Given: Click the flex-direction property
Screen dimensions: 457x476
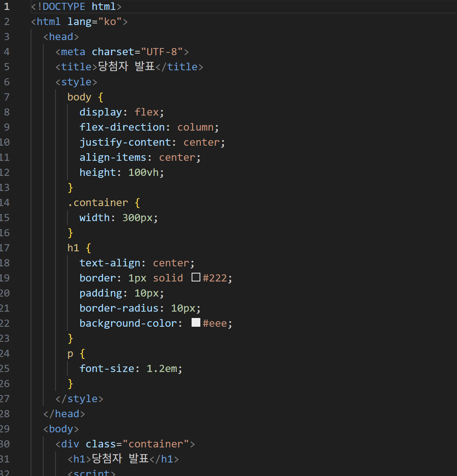Looking at the screenshot, I should point(122,127).
